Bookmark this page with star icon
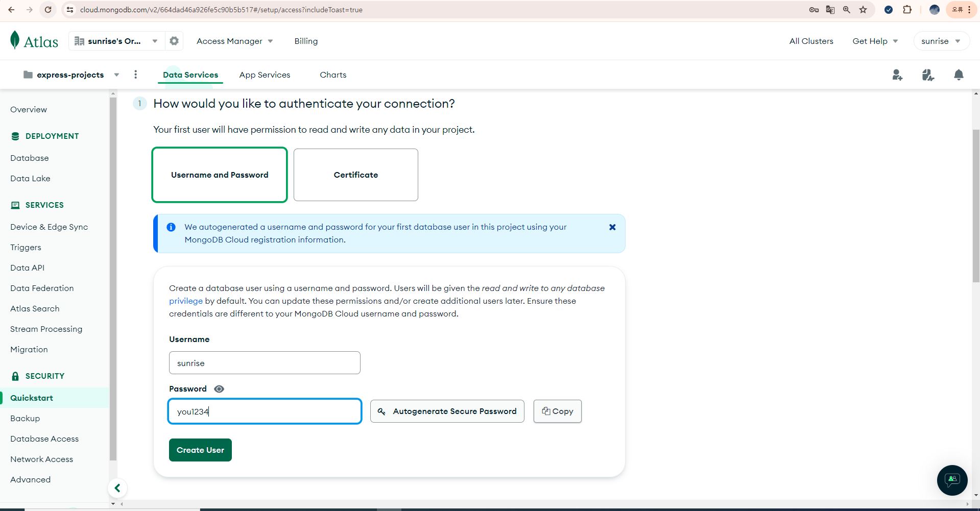Viewport: 980px width, 511px height. (863, 10)
